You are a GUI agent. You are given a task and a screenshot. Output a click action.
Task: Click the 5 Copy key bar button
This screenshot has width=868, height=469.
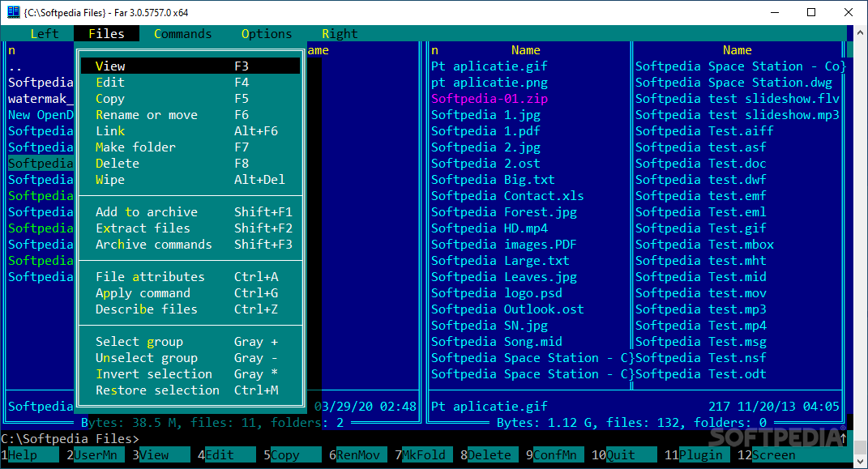pos(293,455)
